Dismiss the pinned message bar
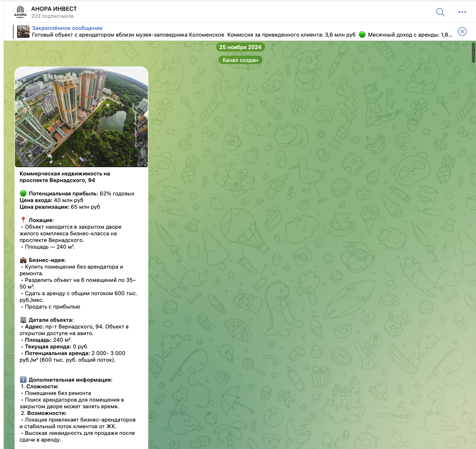The image size is (476, 449). tap(462, 32)
